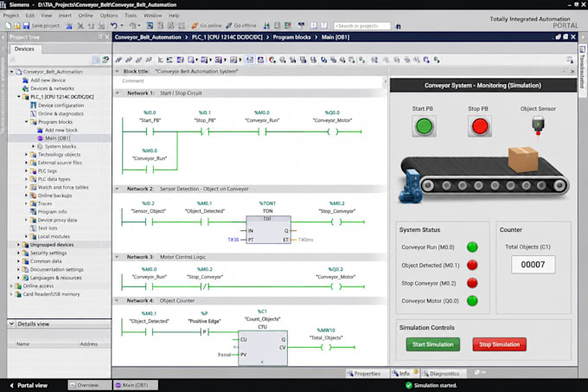This screenshot has width=588, height=392.
Task: Open the Help menu
Action: 174,16
